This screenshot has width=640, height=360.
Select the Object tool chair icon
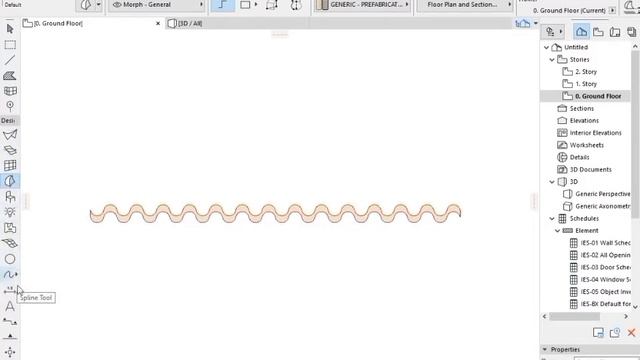pos(10,197)
